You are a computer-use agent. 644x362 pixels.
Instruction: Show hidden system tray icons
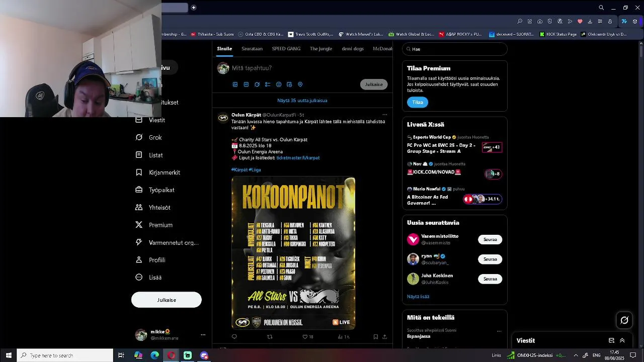tap(576, 355)
